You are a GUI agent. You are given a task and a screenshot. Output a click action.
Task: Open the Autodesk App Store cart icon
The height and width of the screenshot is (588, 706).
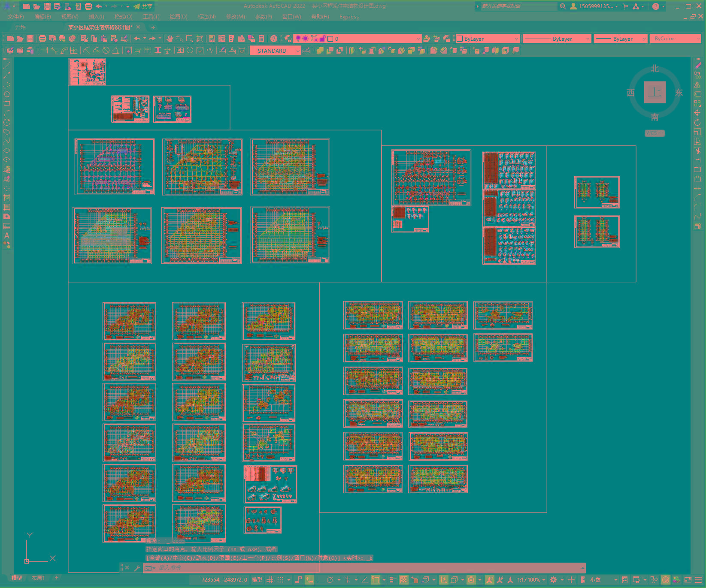(626, 6)
